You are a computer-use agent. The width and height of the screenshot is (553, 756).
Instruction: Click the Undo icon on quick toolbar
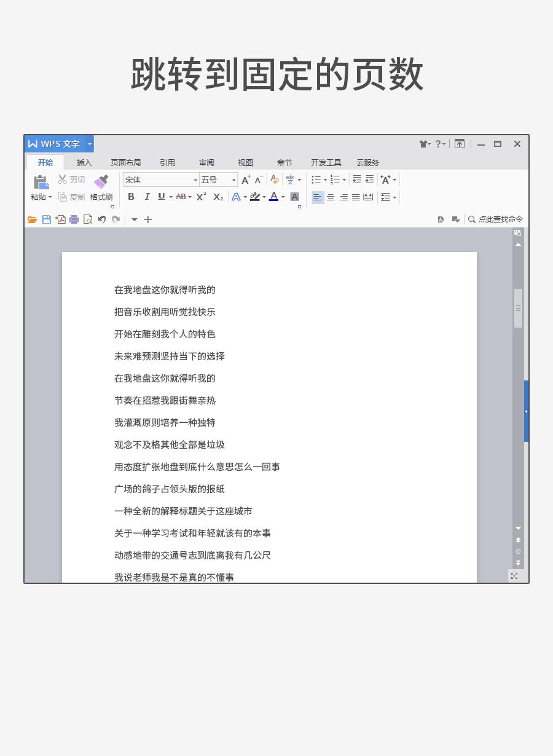[x=102, y=219]
